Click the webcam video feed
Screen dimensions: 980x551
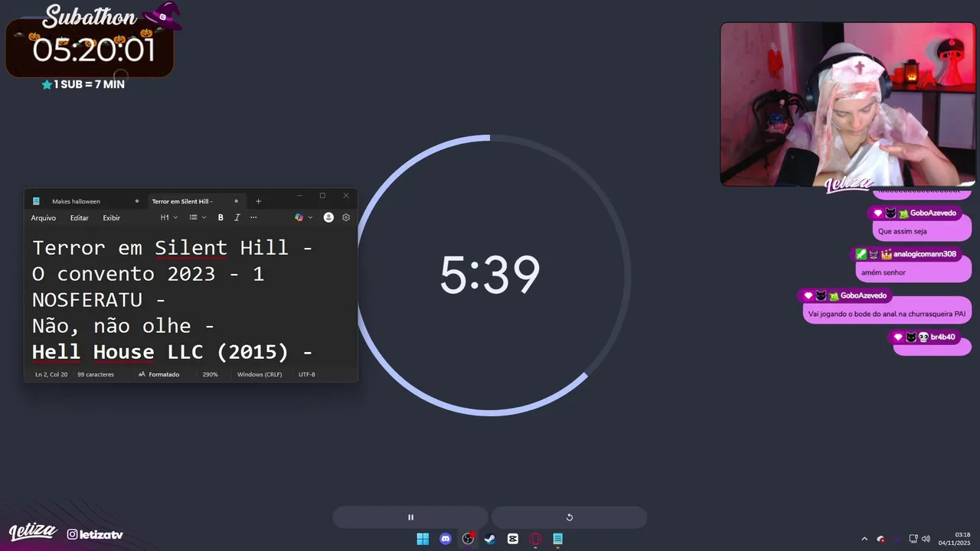(848, 104)
